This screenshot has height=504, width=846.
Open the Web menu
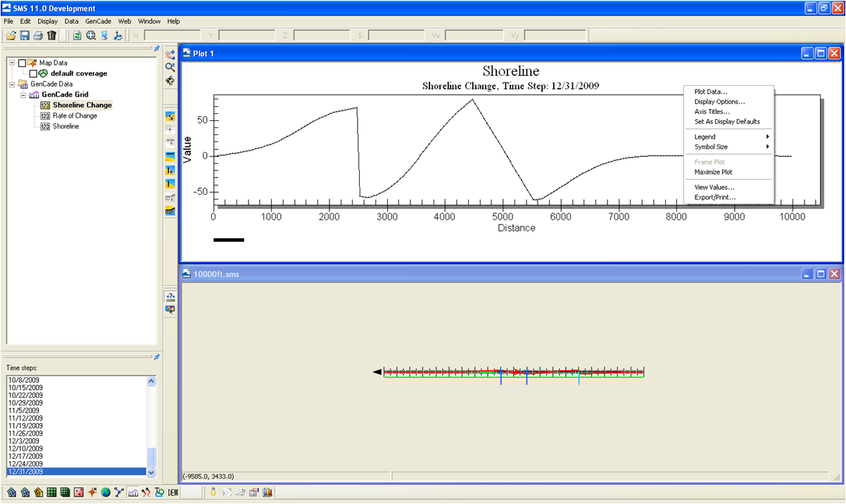pos(125,21)
